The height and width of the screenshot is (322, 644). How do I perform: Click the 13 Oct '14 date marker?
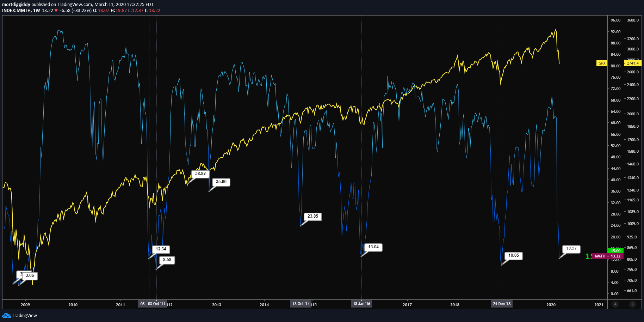click(301, 304)
